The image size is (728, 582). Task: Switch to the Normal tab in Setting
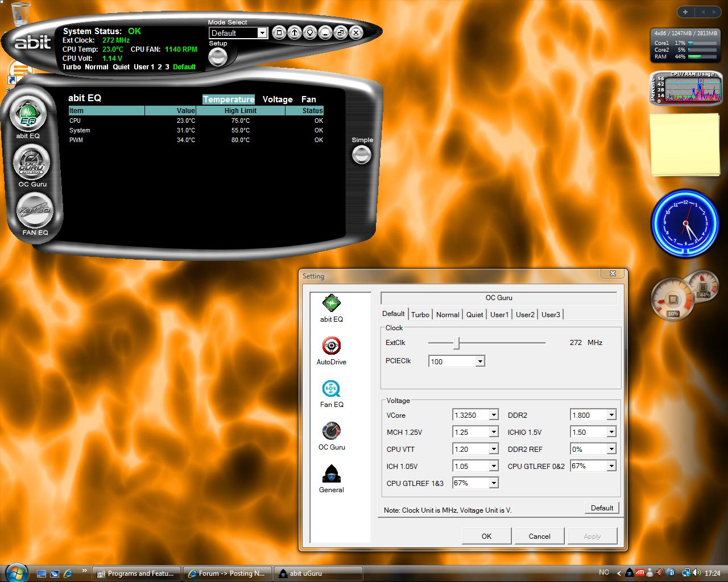tap(448, 314)
